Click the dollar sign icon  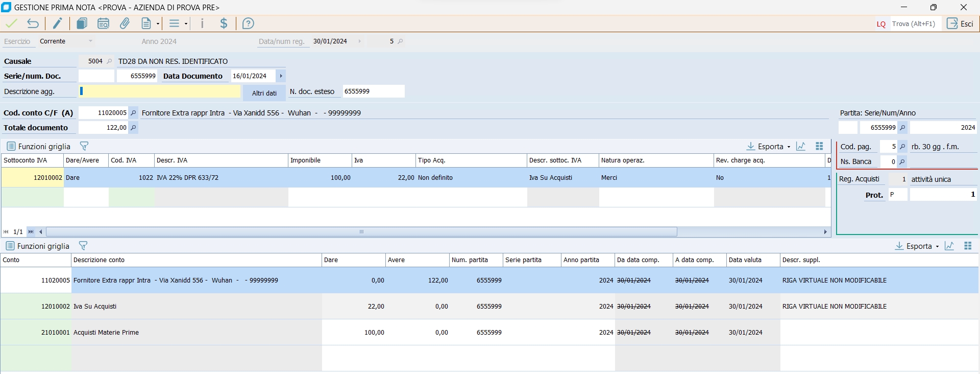point(224,24)
